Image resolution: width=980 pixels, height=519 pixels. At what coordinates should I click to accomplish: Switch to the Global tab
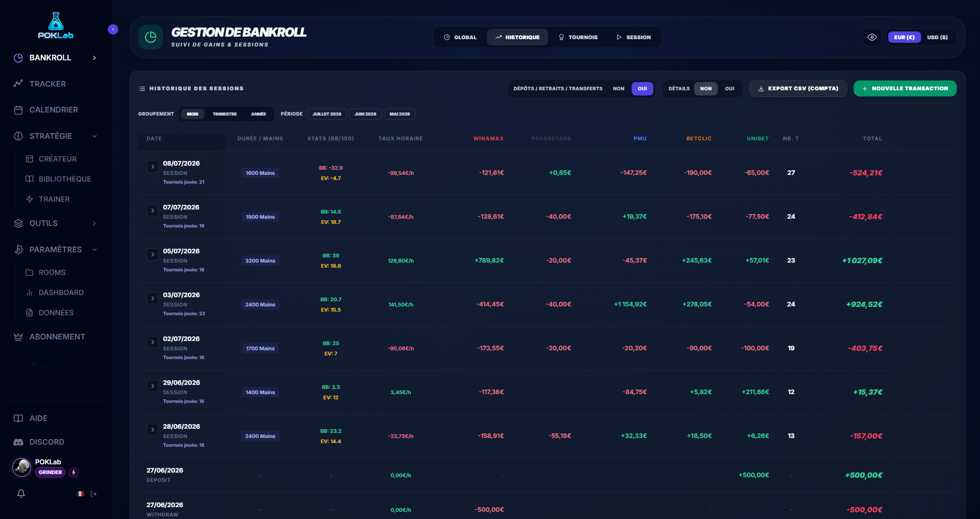(460, 37)
